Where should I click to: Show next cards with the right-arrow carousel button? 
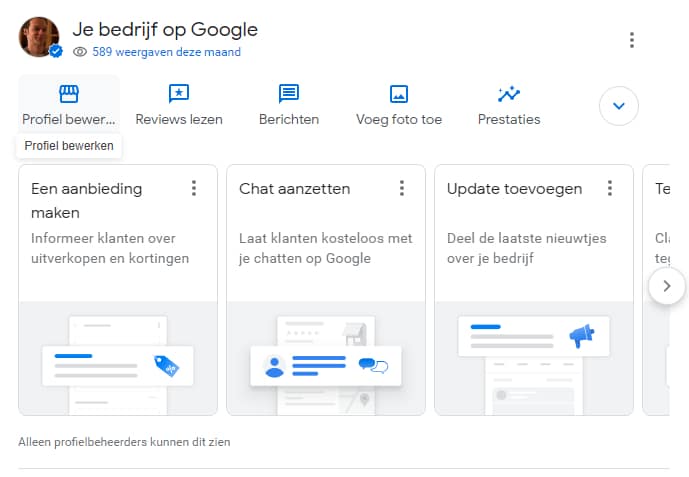[667, 286]
